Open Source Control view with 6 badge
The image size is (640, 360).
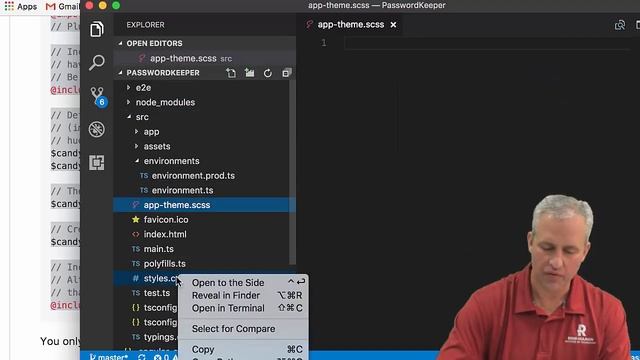pyautogui.click(x=98, y=96)
